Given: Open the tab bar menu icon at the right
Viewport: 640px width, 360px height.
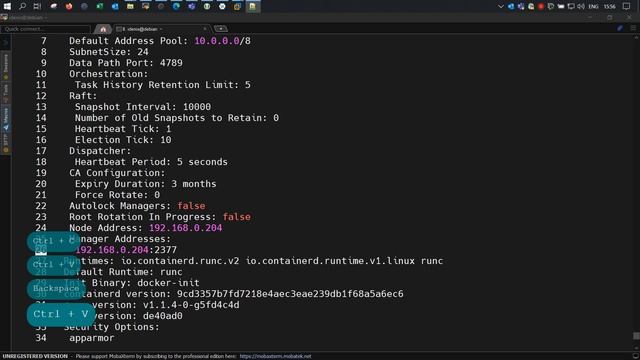Looking at the screenshot, I should 633,28.
